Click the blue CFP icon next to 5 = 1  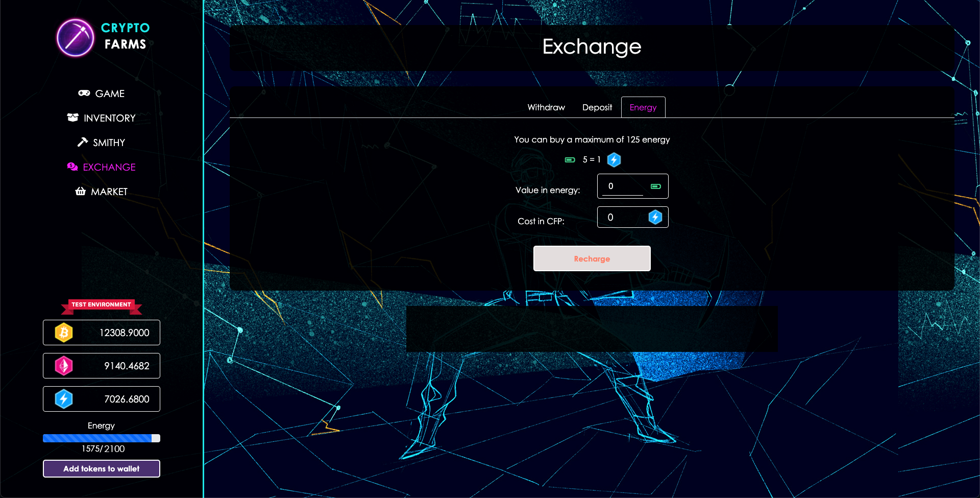(x=614, y=160)
